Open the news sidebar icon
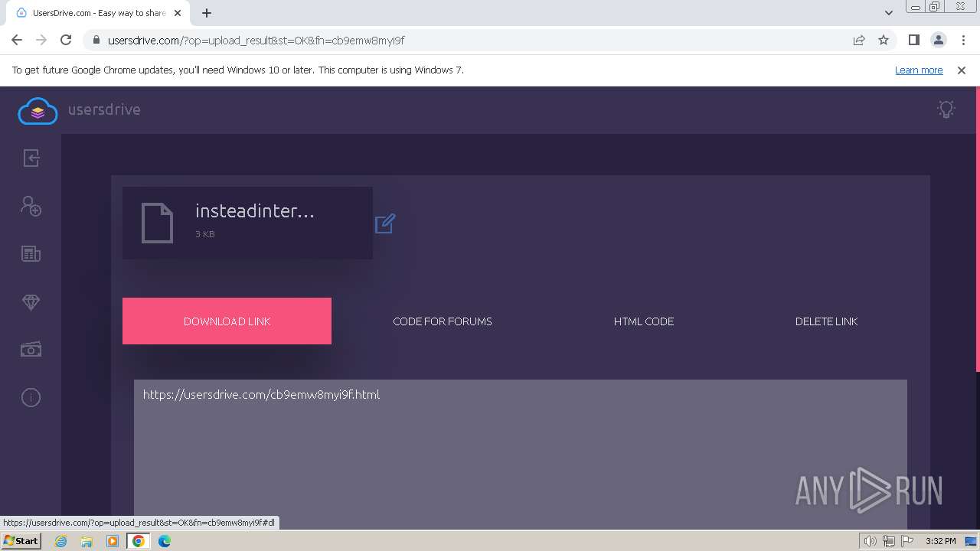Viewport: 980px width, 551px height. 31,254
